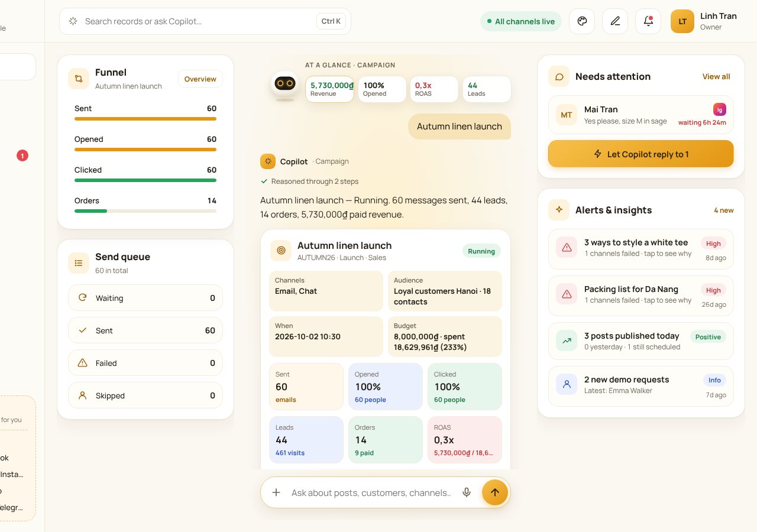Click warning icon for Packing list alert

567,294
